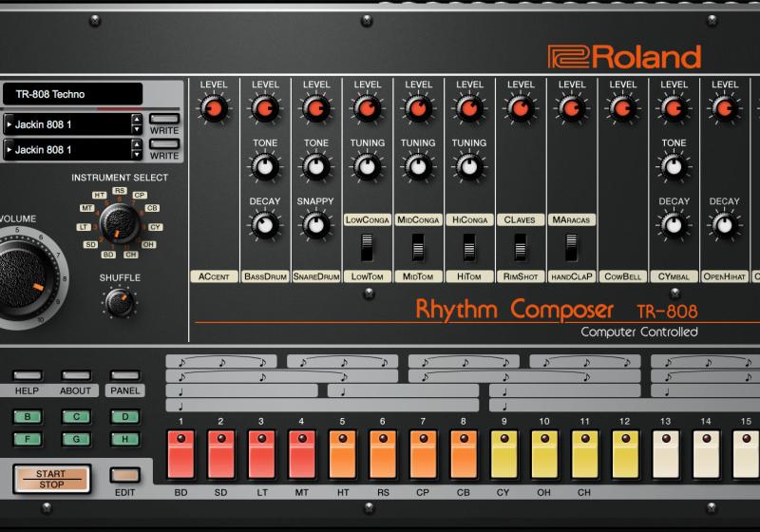Toggle step button 11 (CH)
The height and width of the screenshot is (532, 760).
click(585, 454)
